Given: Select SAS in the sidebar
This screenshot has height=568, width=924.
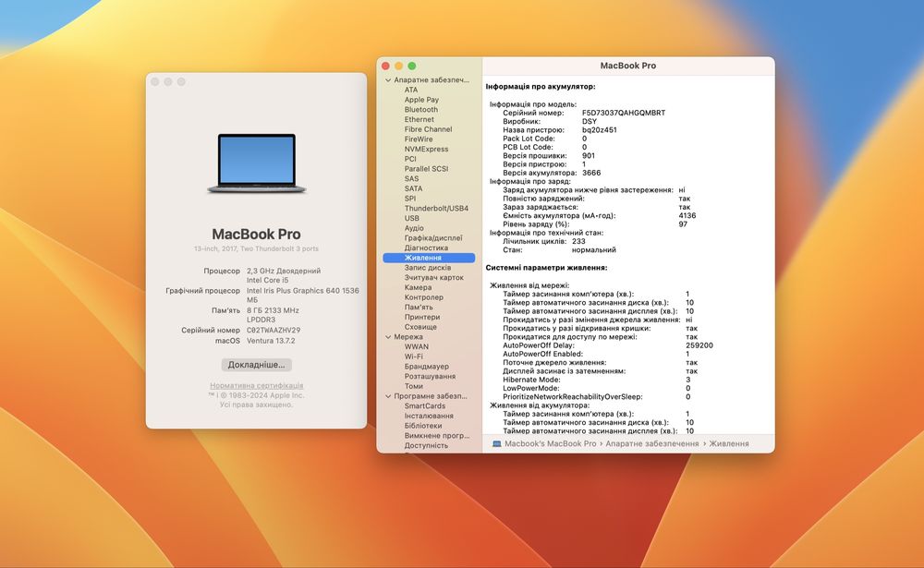Looking at the screenshot, I should click(x=411, y=178).
